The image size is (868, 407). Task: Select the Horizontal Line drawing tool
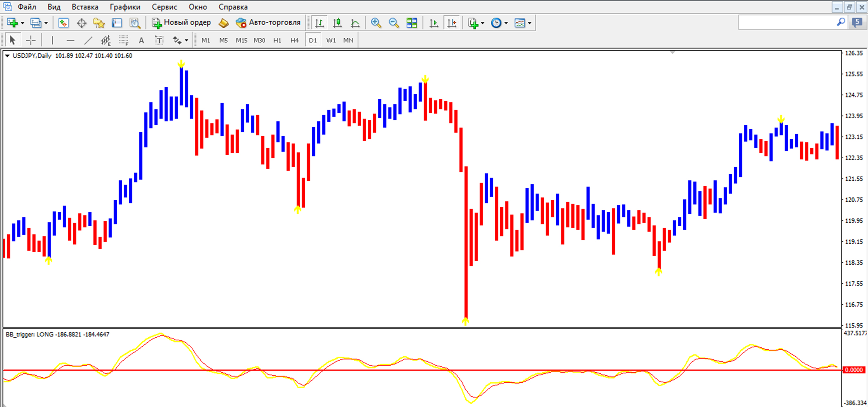(70, 41)
